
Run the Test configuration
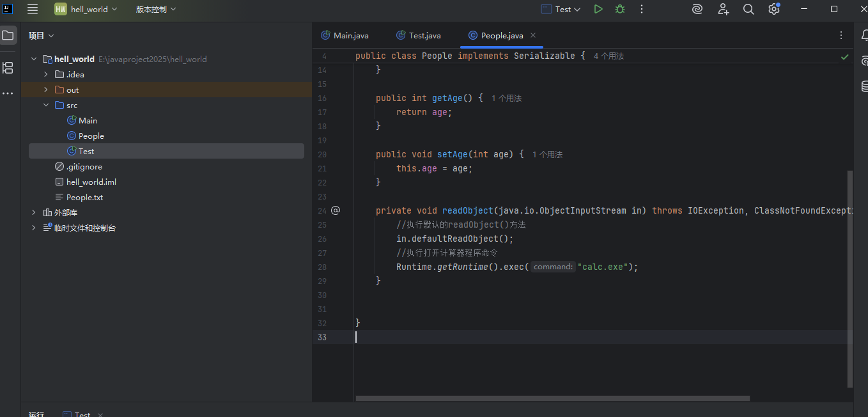tap(598, 9)
